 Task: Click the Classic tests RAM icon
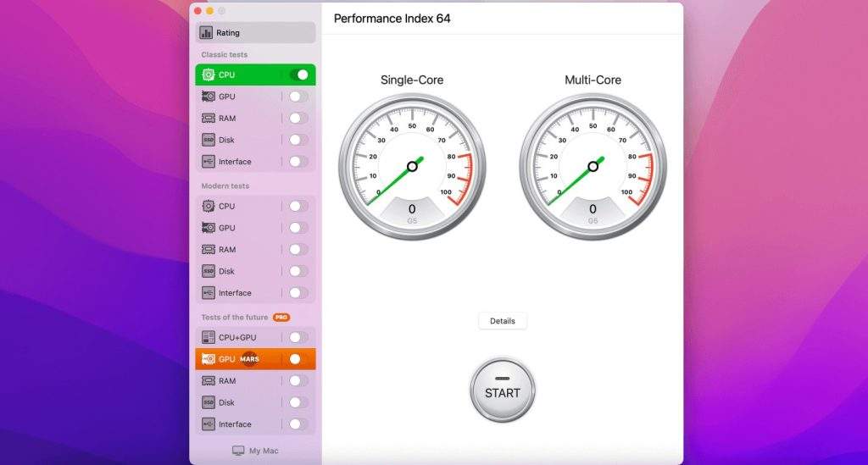[209, 119]
